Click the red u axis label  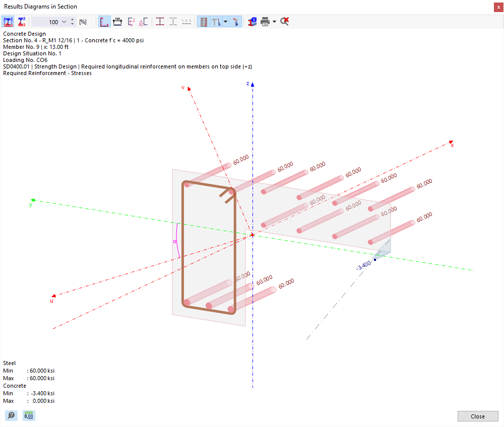click(51, 301)
